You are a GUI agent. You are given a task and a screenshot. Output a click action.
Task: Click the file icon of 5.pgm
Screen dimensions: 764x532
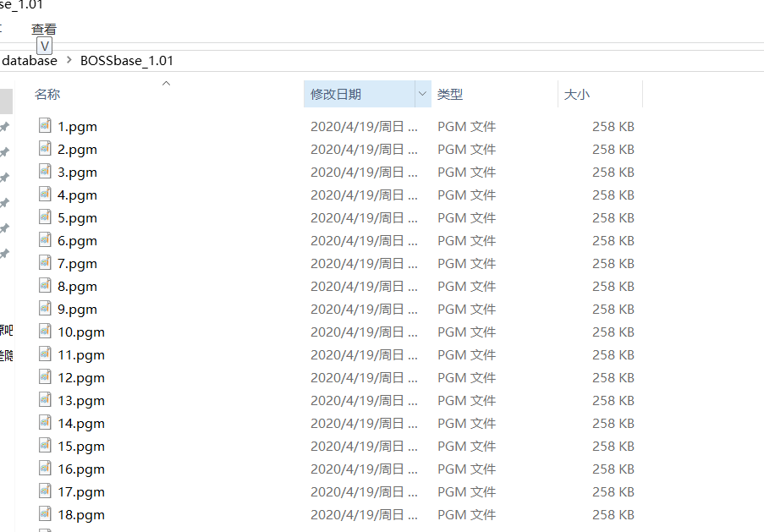point(45,217)
